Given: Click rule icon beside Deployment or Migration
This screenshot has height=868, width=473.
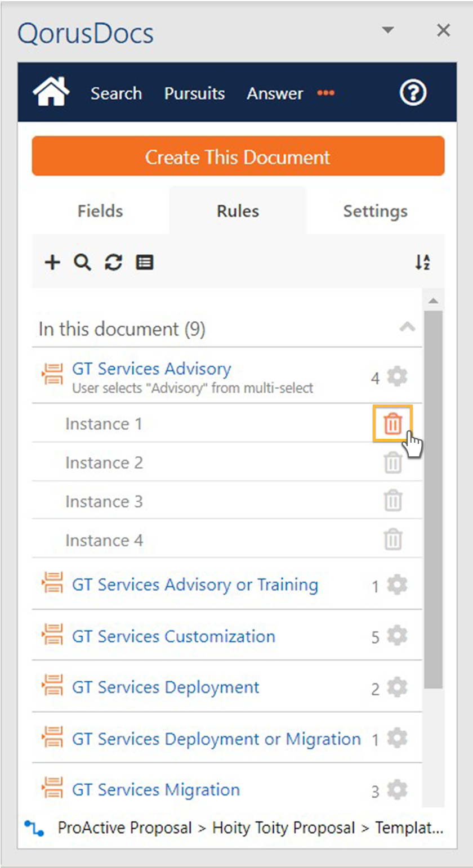Looking at the screenshot, I should [x=52, y=738].
